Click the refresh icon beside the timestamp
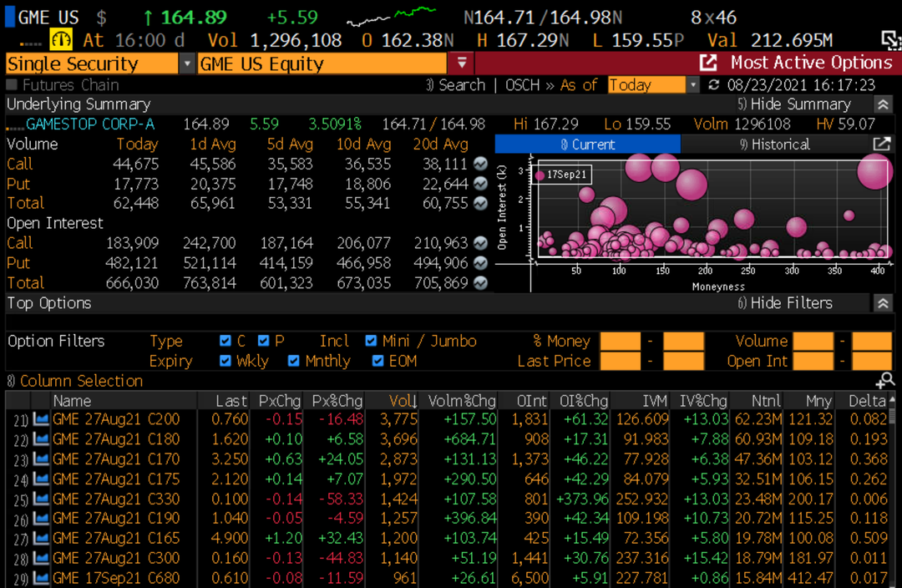This screenshot has height=588, width=902. (x=714, y=85)
